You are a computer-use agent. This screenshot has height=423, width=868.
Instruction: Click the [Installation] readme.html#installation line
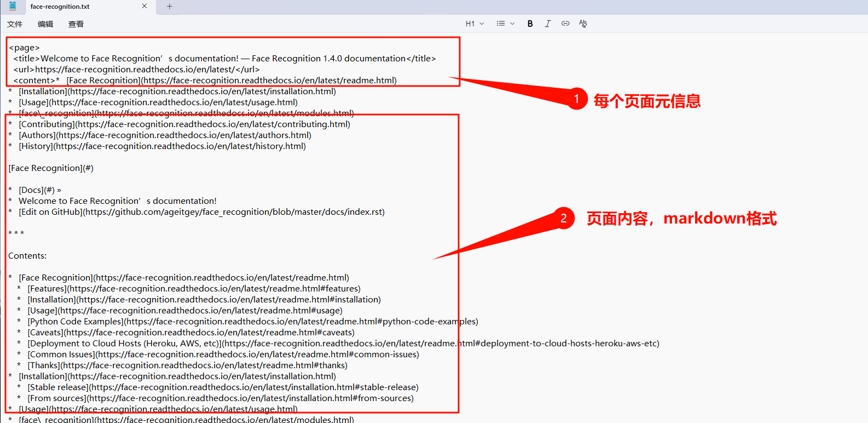click(199, 300)
